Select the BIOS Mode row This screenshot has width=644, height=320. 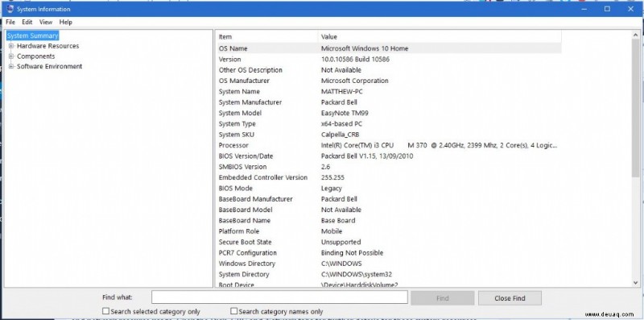click(x=389, y=188)
